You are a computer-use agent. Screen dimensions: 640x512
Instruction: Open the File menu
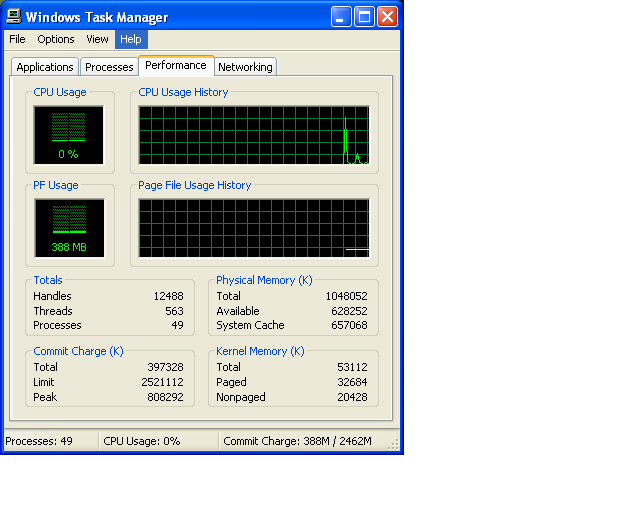[17, 39]
